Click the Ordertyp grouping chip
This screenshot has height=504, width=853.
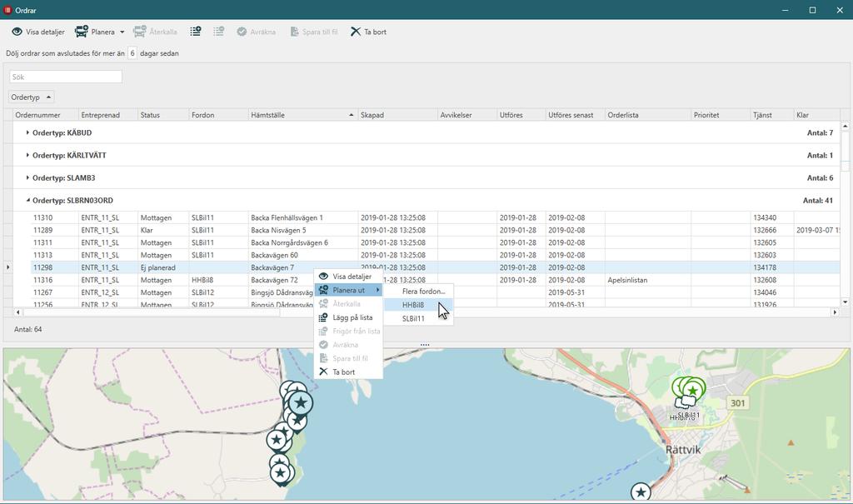click(32, 97)
